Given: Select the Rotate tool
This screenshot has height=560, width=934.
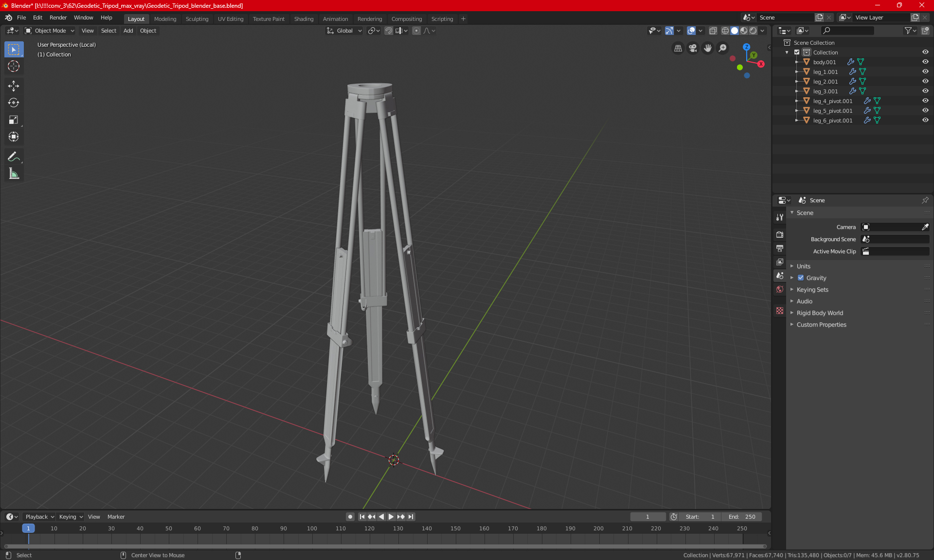Looking at the screenshot, I should coord(14,103).
